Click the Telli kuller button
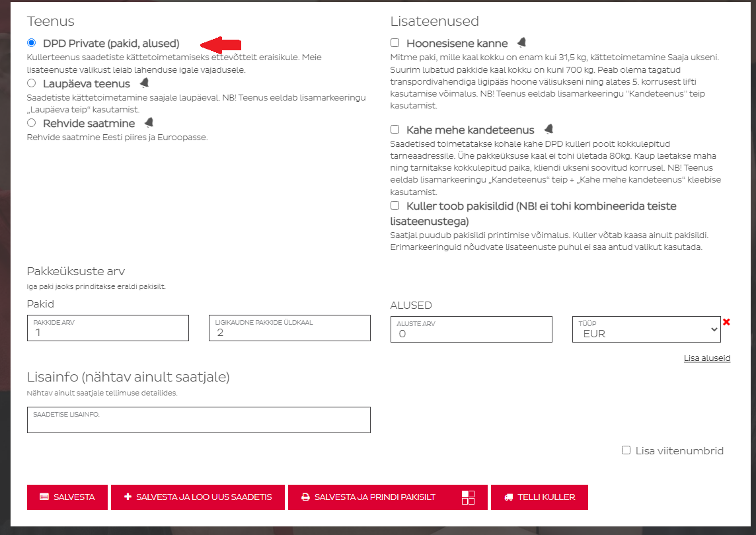This screenshot has width=756, height=535. (539, 497)
